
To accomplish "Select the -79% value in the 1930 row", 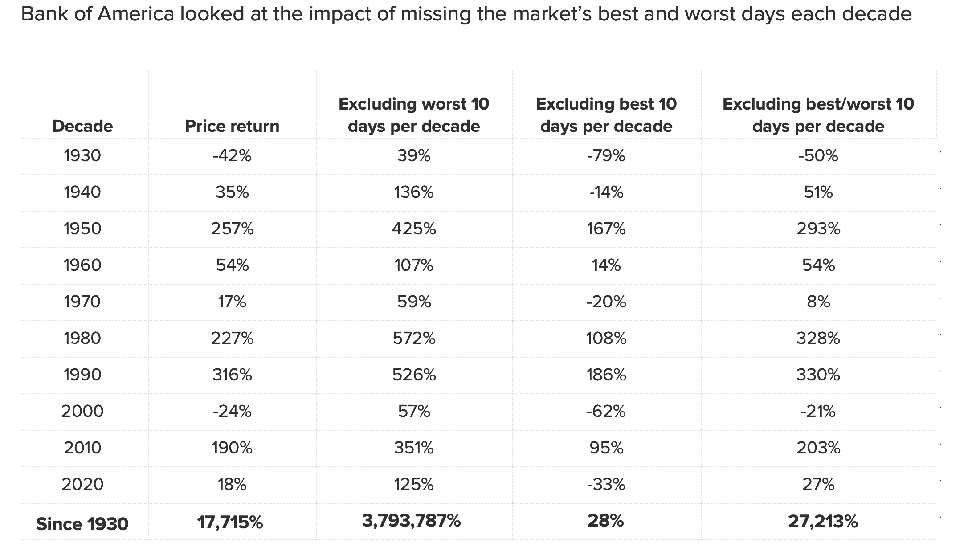I will pos(606,156).
